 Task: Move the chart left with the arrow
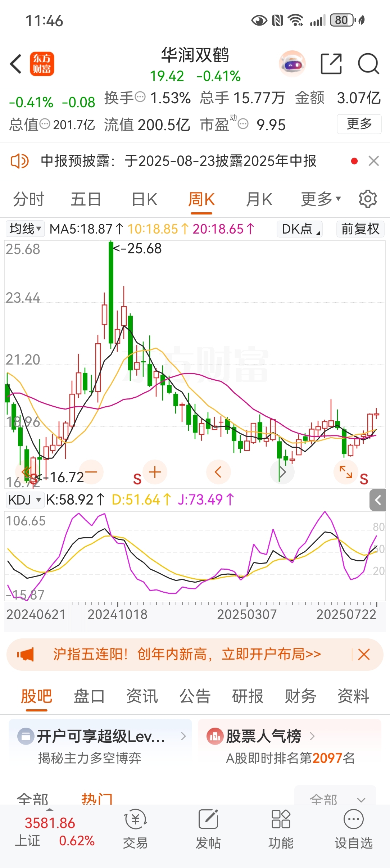tap(218, 472)
